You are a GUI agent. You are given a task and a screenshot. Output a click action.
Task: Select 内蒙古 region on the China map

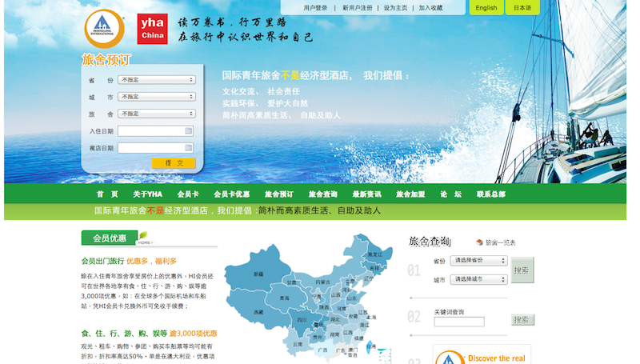322,282
